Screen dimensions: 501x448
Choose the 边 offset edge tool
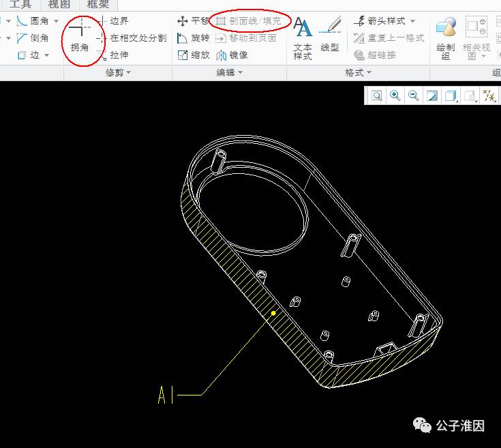[28, 55]
